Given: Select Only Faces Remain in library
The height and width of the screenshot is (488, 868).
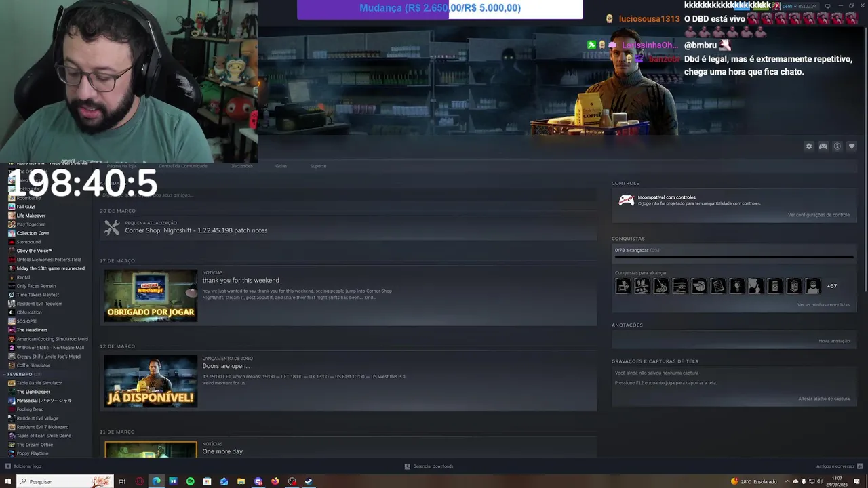Looking at the screenshot, I should pos(36,286).
